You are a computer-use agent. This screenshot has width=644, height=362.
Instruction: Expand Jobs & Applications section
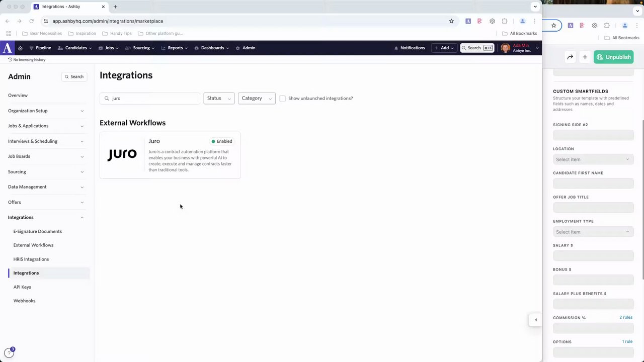(x=46, y=126)
